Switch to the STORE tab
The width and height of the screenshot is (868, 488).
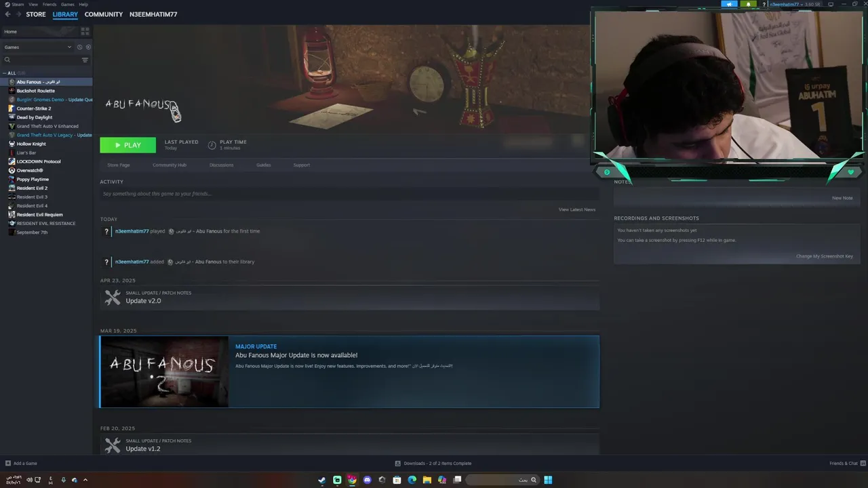point(36,14)
